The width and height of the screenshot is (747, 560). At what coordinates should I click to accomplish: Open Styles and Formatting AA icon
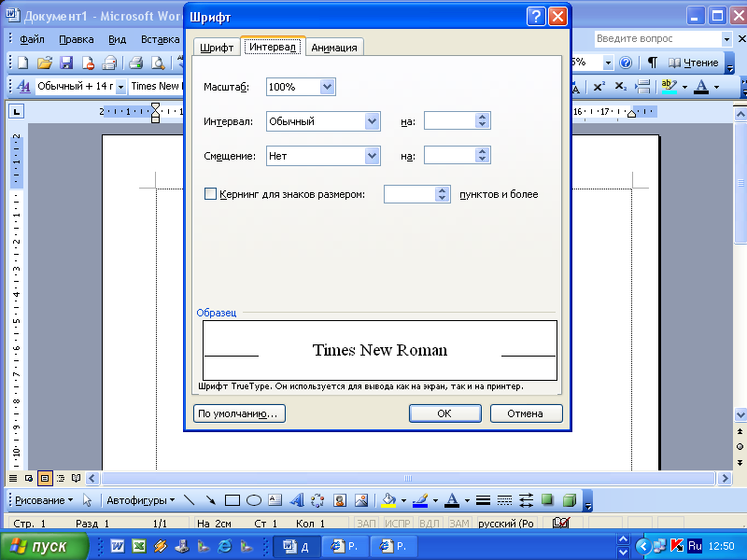pyautogui.click(x=23, y=87)
